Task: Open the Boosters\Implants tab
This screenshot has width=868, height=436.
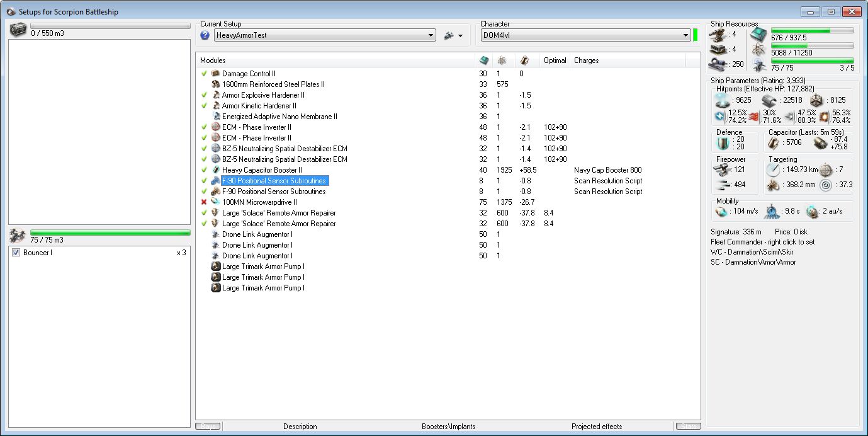Action: (x=448, y=427)
